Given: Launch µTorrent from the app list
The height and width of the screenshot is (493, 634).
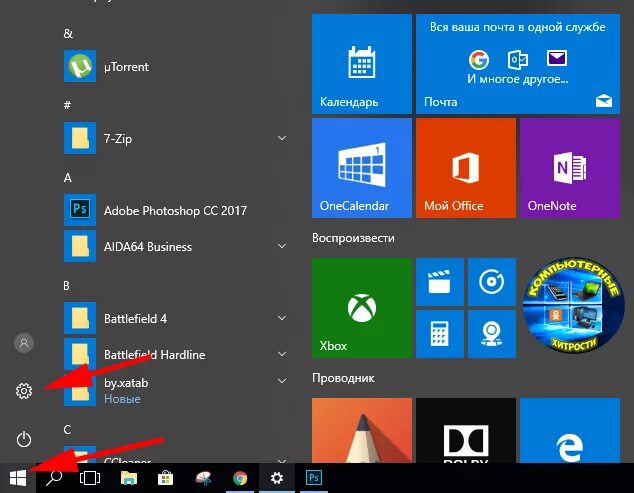Looking at the screenshot, I should click(x=176, y=66).
